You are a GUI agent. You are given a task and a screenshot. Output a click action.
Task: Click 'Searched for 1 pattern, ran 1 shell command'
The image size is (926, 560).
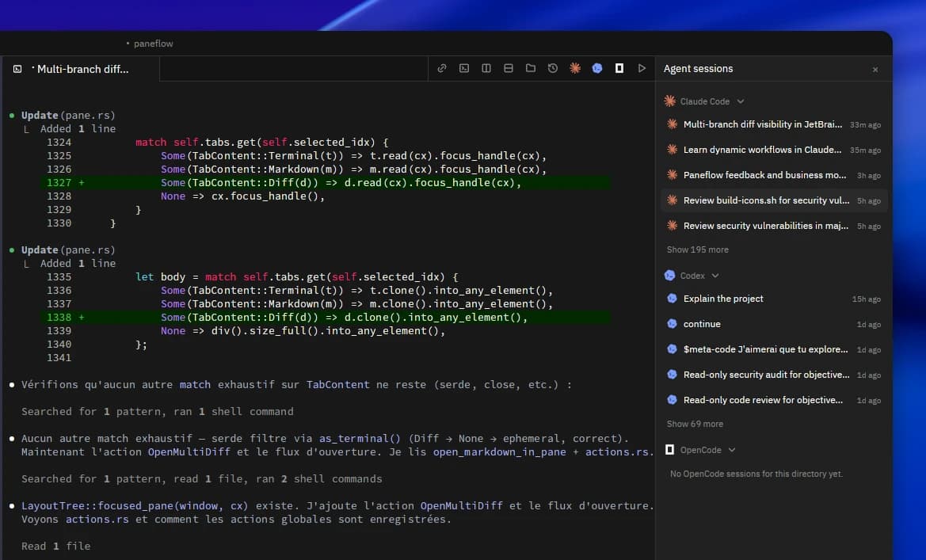(x=157, y=412)
